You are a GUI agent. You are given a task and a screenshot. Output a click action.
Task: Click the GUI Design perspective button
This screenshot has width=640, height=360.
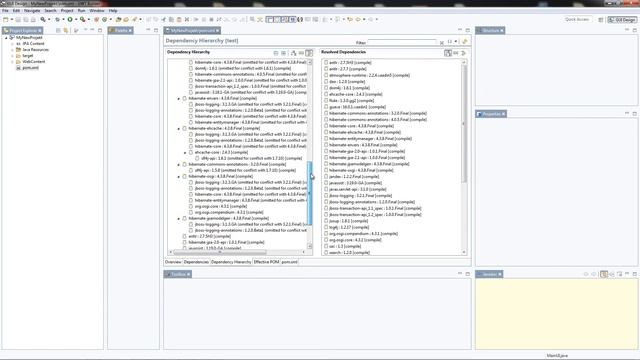click(622, 20)
